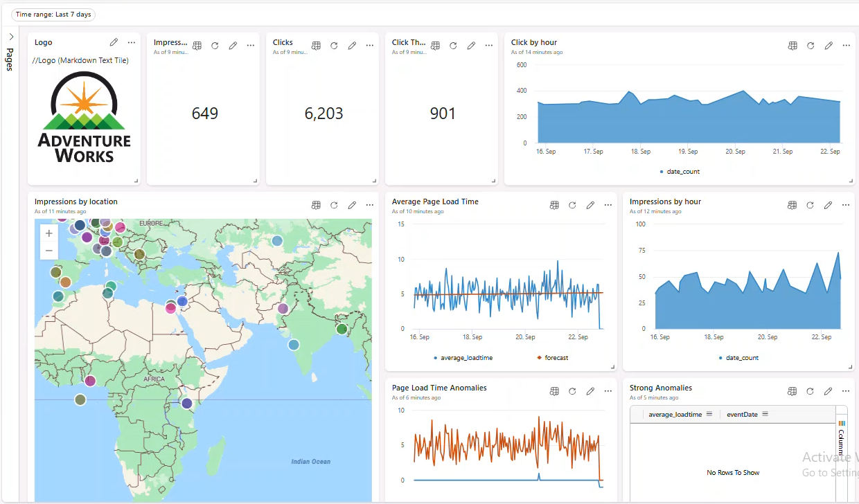
Task: Refresh the Strong Anomalies tile
Action: 810,390
